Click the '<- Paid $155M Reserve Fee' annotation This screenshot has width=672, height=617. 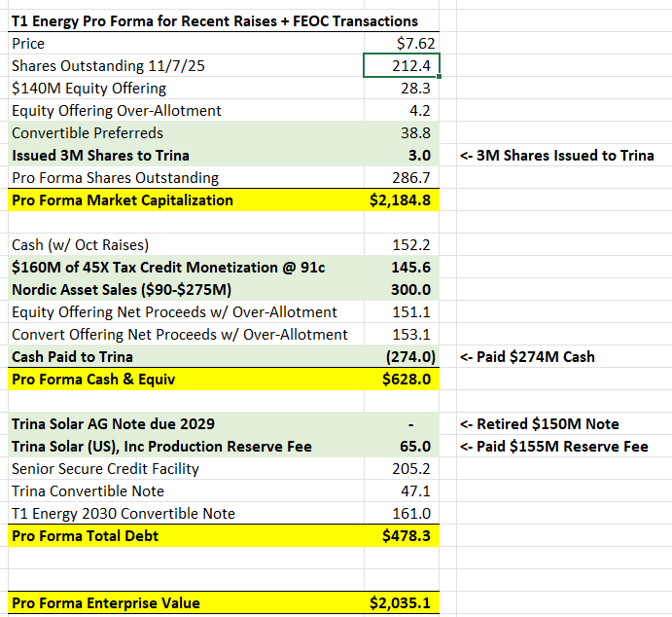553,447
